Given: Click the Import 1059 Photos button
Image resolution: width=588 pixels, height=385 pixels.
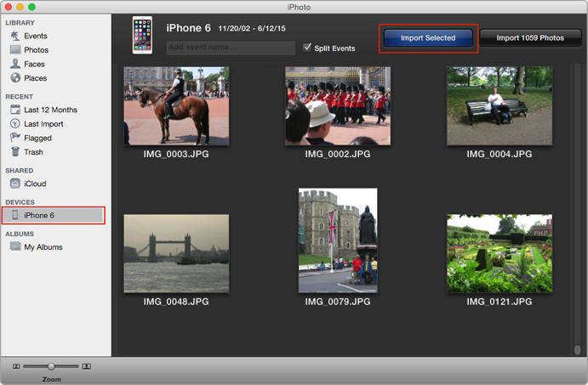Looking at the screenshot, I should 530,38.
